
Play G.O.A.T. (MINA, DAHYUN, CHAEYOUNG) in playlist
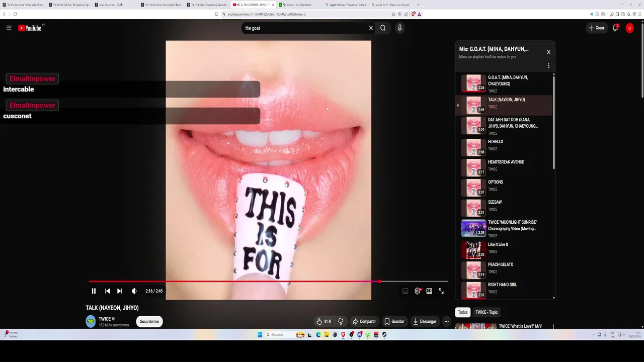pos(504,84)
